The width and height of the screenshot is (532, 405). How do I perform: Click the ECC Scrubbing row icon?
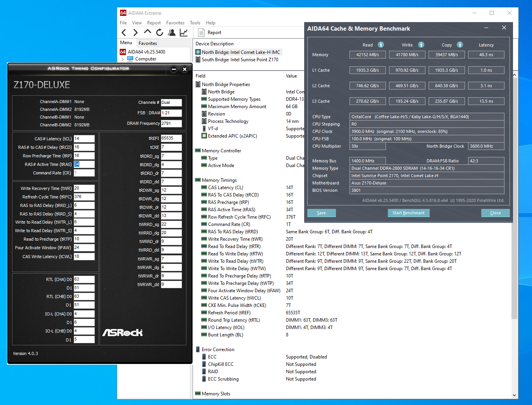click(x=204, y=379)
